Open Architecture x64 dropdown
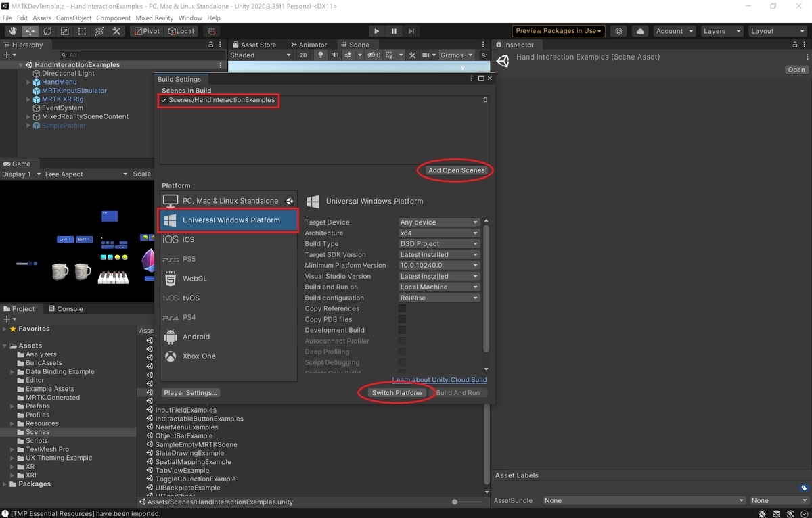 click(x=439, y=233)
